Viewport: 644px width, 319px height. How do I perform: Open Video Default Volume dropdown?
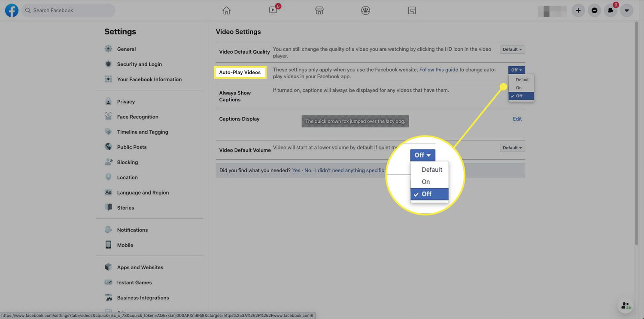point(512,148)
